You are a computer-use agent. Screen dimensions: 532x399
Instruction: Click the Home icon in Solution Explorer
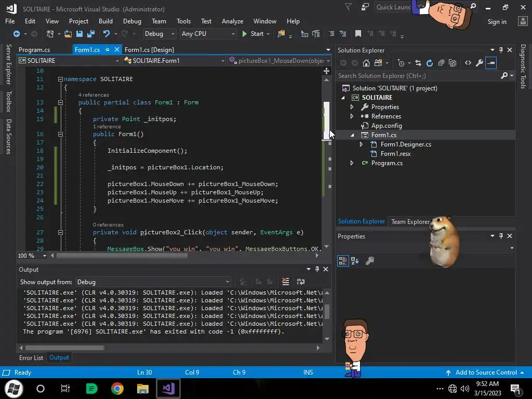pyautogui.click(x=366, y=63)
